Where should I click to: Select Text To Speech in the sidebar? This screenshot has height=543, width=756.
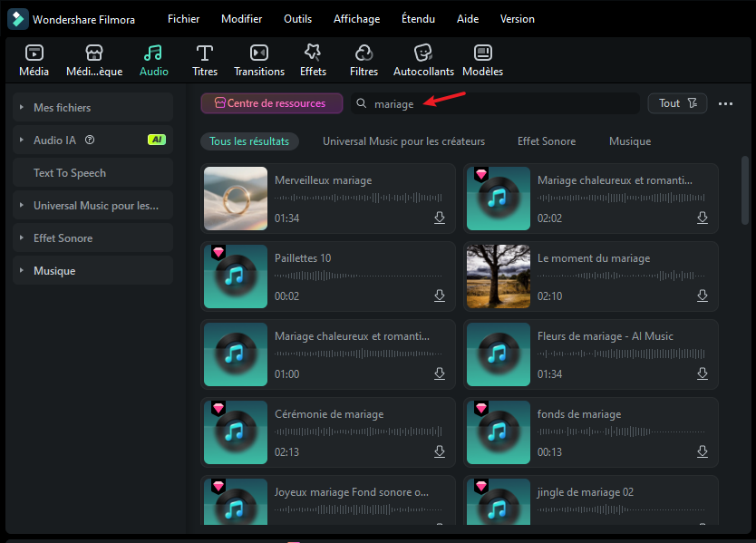point(70,173)
